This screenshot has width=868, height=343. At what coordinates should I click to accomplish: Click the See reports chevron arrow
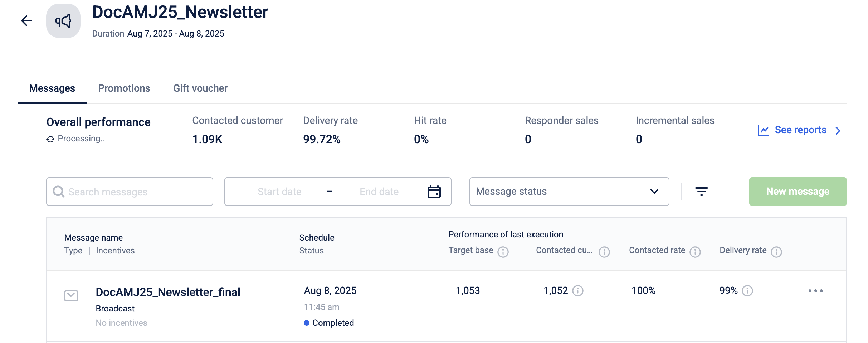coord(838,130)
